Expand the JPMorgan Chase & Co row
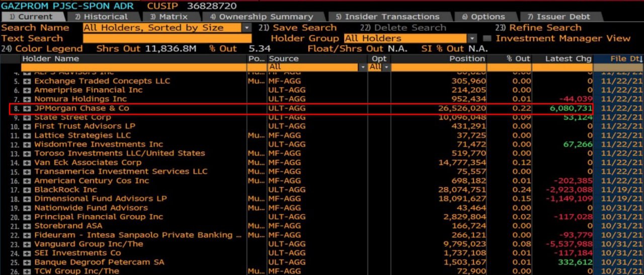Viewport: 644px width, 275px height. click(x=27, y=108)
